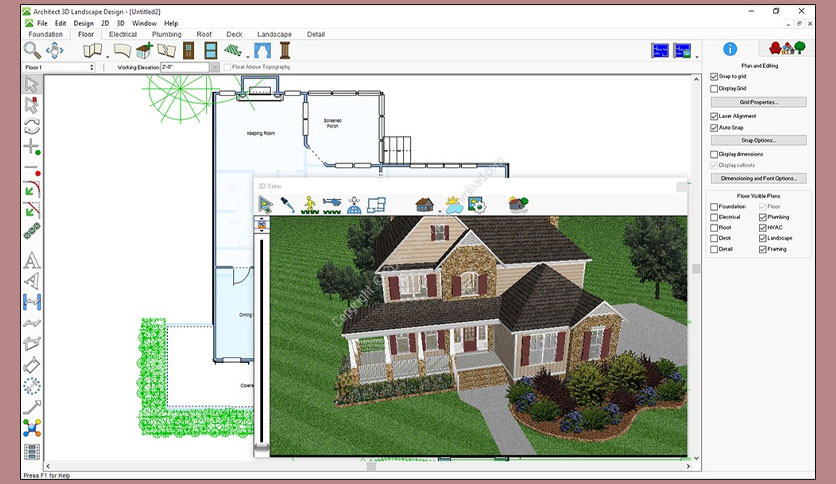
Task: Open the sun and cloud lighting settings
Action: [x=454, y=205]
